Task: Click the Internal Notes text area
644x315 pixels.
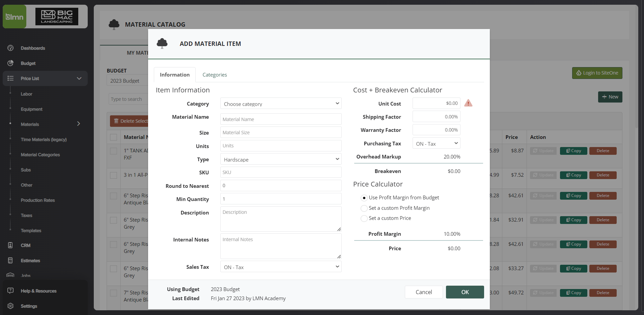Action: [x=281, y=246]
